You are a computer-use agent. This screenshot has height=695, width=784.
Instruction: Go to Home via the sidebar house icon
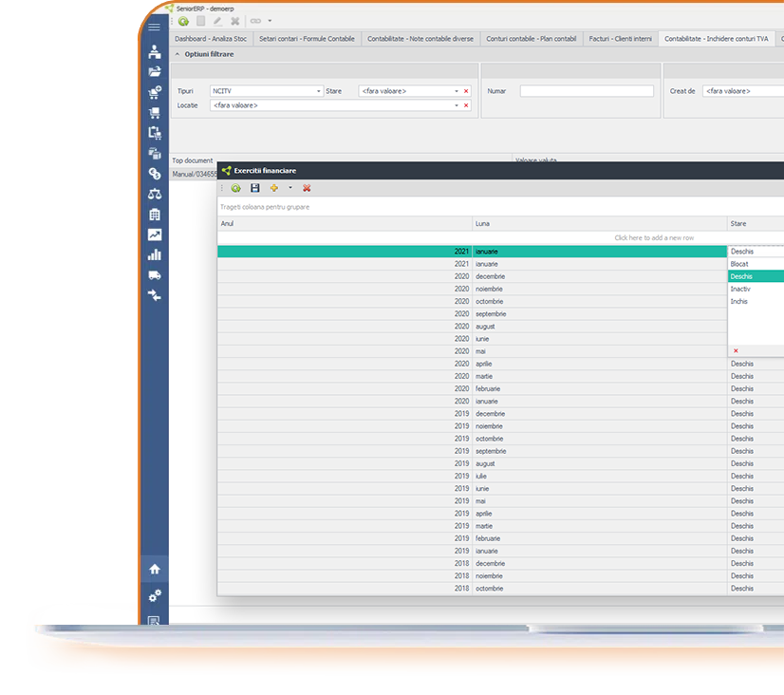point(155,569)
